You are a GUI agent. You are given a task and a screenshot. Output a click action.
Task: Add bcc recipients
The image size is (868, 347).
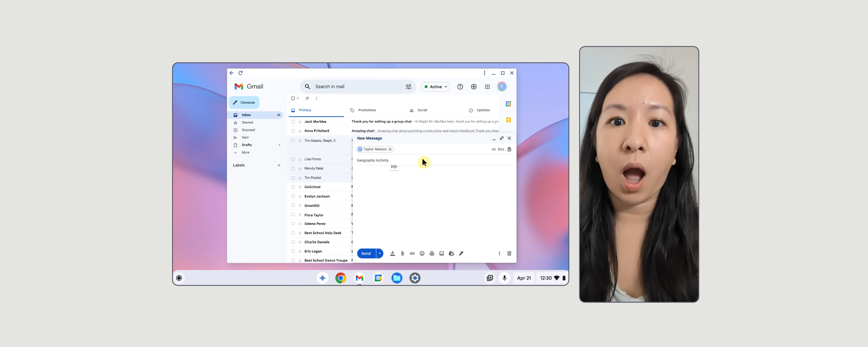[x=501, y=149]
